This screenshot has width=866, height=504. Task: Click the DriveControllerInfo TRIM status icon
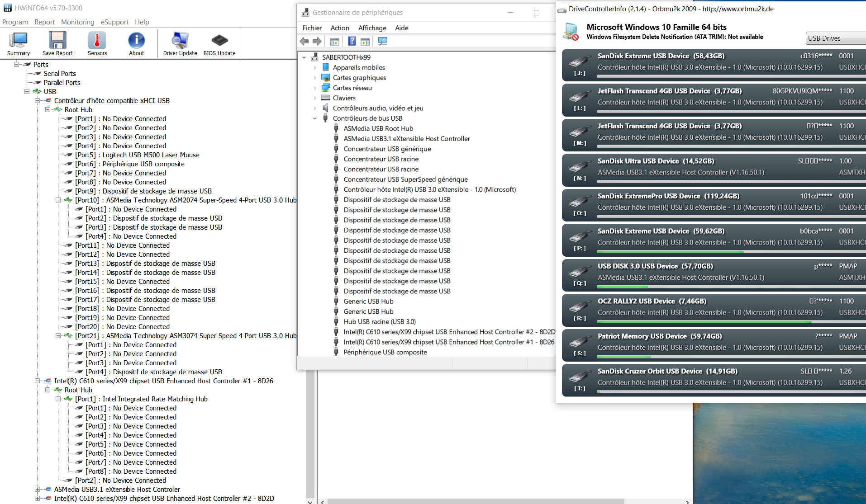tap(571, 32)
